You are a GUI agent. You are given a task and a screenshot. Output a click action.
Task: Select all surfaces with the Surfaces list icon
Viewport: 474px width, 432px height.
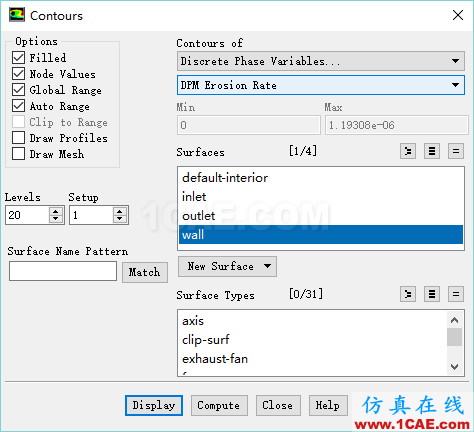tap(432, 152)
